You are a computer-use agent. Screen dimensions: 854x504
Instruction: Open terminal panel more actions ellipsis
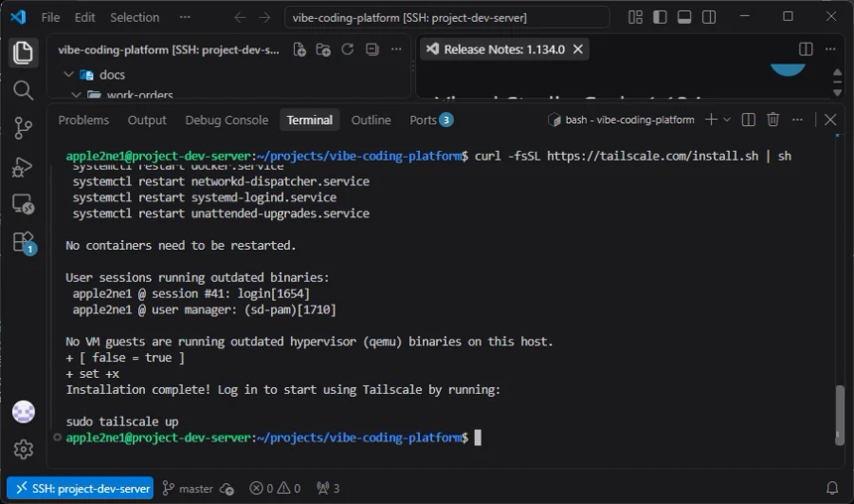tap(797, 120)
